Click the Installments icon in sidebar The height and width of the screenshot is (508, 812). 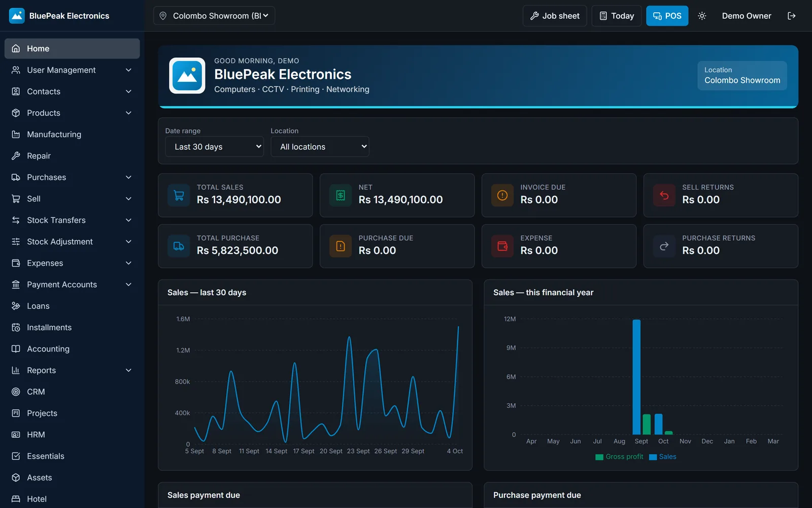pos(16,328)
